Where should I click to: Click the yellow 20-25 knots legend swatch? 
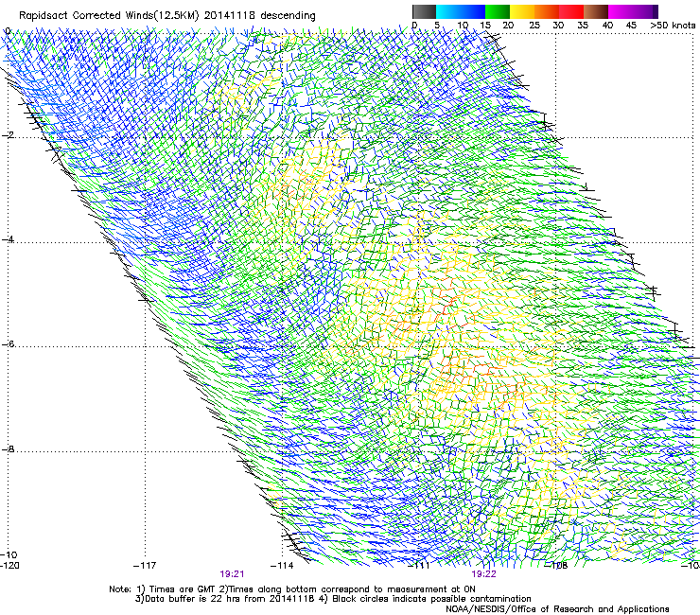522,11
